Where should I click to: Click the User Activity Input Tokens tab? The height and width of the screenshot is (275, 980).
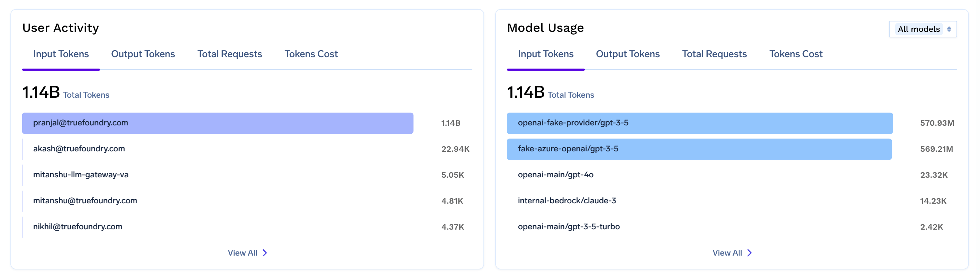(x=61, y=54)
